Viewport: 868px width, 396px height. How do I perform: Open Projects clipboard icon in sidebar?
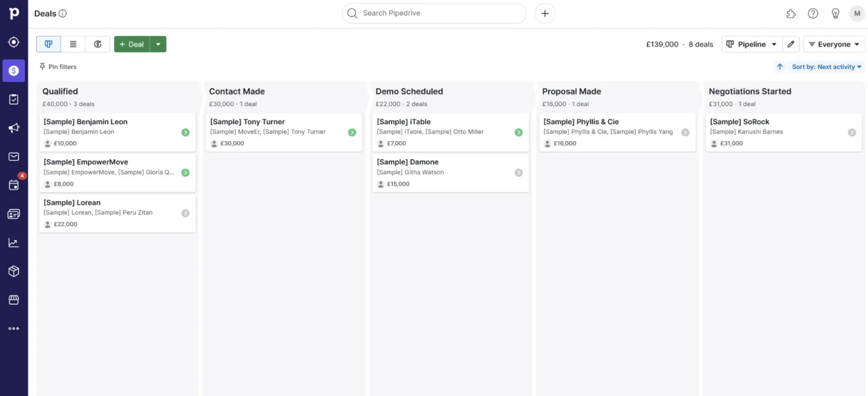tap(14, 99)
